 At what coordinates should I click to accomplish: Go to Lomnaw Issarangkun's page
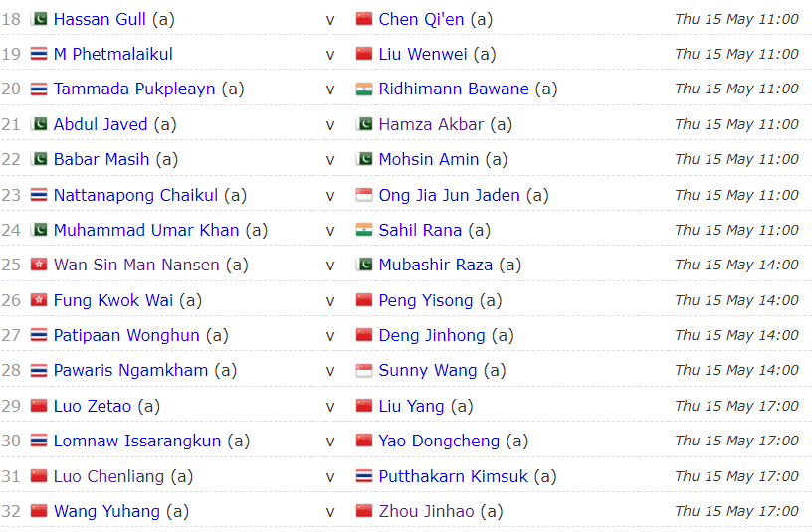(137, 441)
